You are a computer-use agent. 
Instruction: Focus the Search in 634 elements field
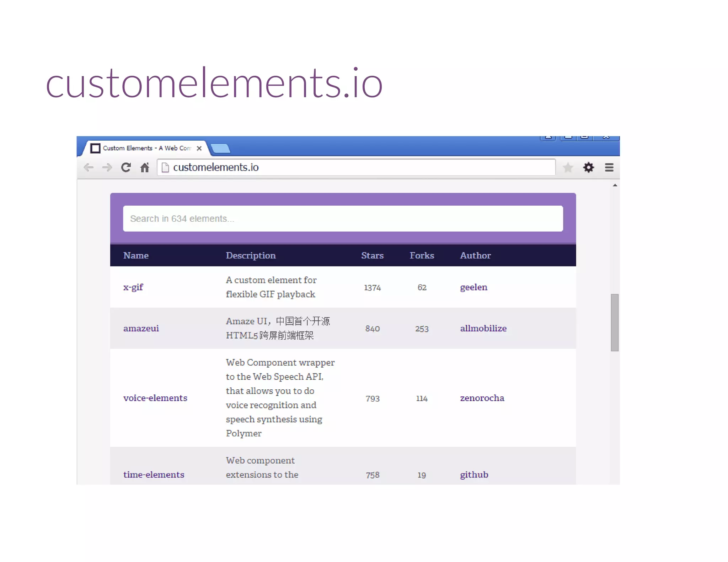343,218
